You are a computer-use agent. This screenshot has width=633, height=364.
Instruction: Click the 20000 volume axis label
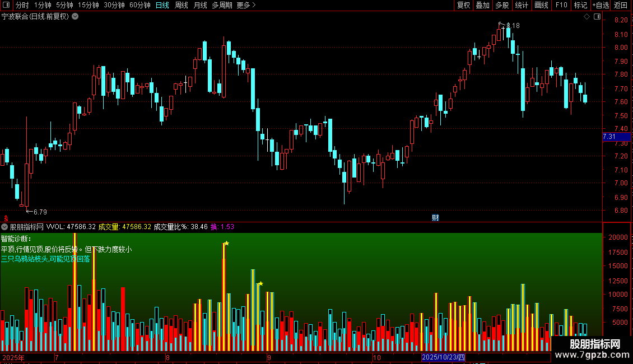(x=618, y=237)
